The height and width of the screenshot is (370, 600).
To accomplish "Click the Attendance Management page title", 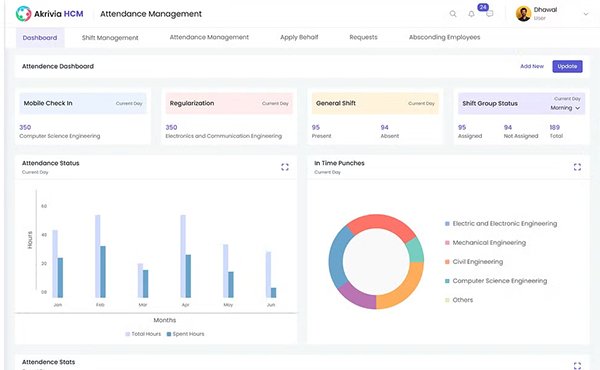I will [151, 14].
